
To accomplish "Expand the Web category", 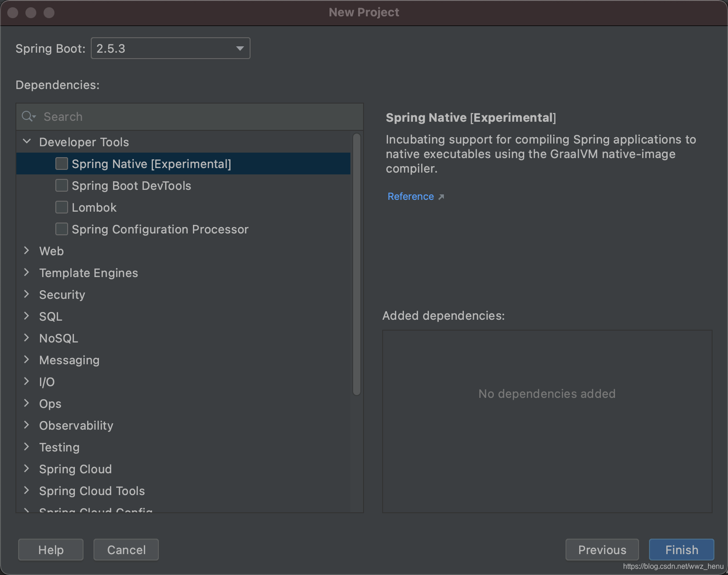I will coord(27,251).
